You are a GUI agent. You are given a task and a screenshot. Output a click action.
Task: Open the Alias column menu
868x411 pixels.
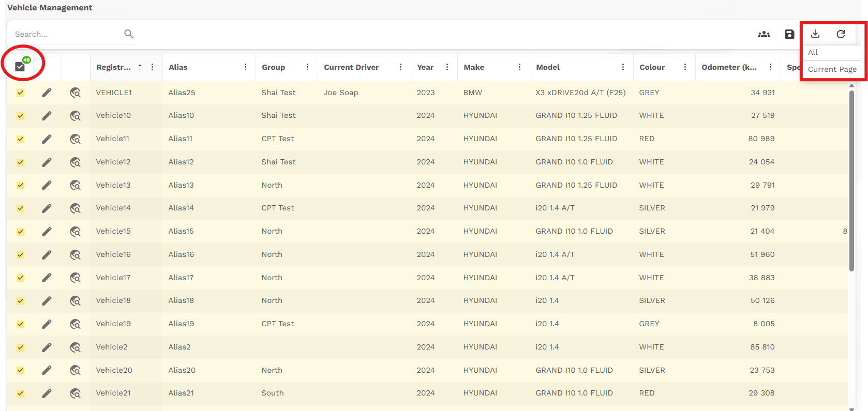(245, 67)
